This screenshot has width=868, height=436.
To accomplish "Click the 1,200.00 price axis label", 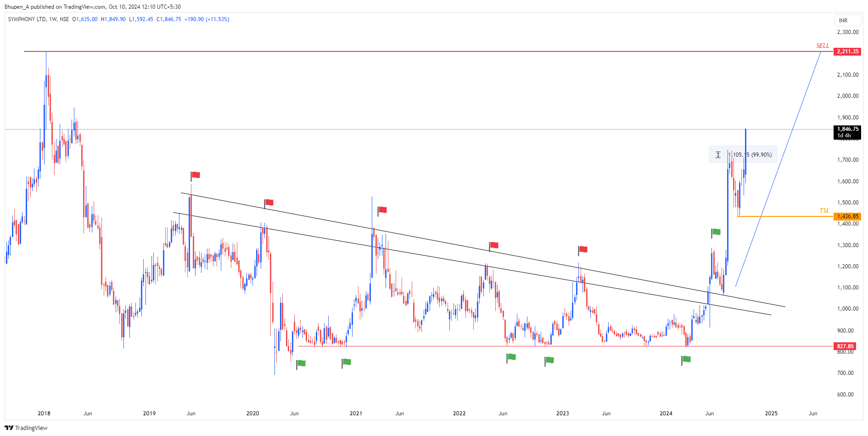I will coord(848,266).
